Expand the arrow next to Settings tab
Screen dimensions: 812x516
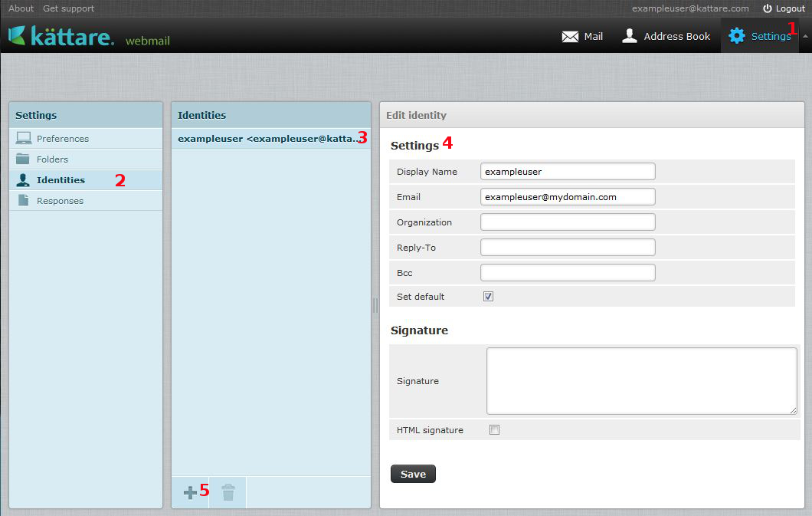pyautogui.click(x=805, y=36)
